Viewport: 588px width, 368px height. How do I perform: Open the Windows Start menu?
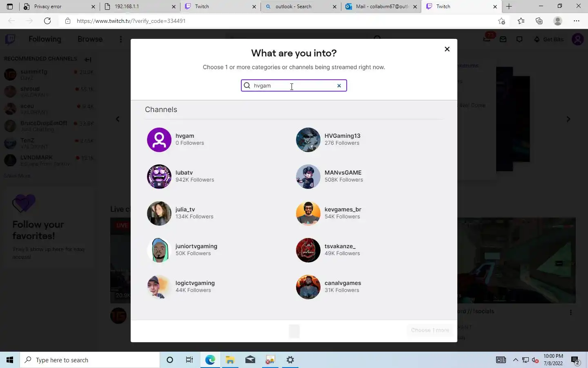coord(10,360)
